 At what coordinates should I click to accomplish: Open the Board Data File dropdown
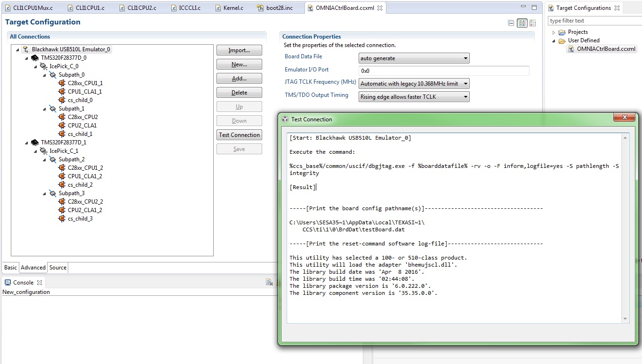coord(414,58)
